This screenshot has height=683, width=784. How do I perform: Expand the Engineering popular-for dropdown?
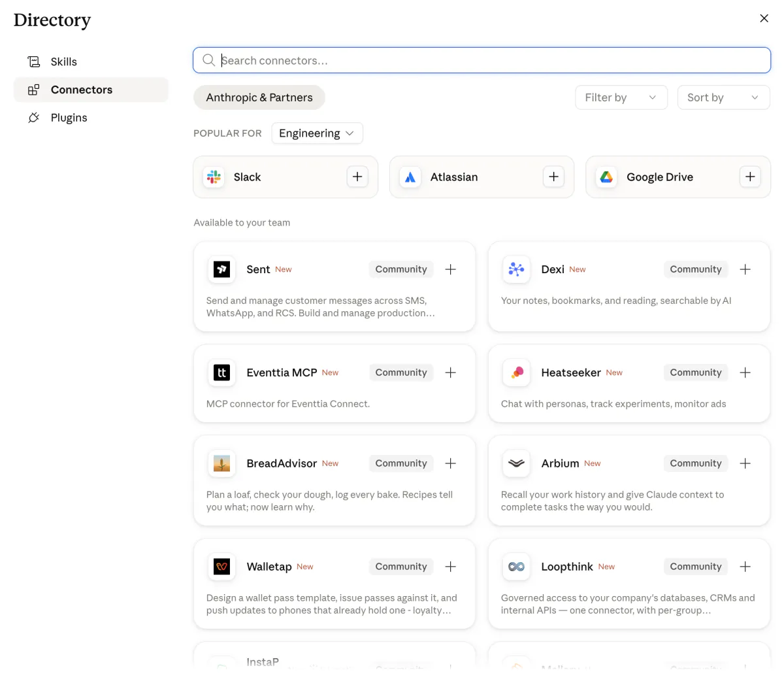click(x=317, y=133)
